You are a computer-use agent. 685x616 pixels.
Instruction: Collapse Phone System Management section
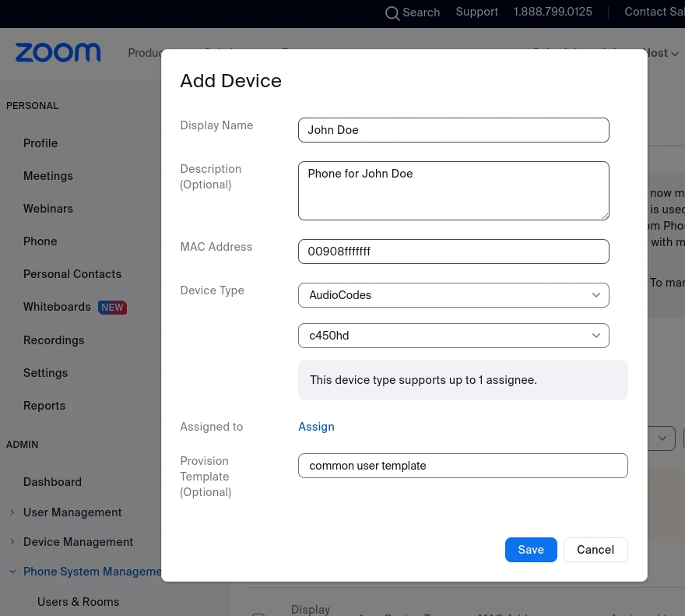click(x=12, y=572)
